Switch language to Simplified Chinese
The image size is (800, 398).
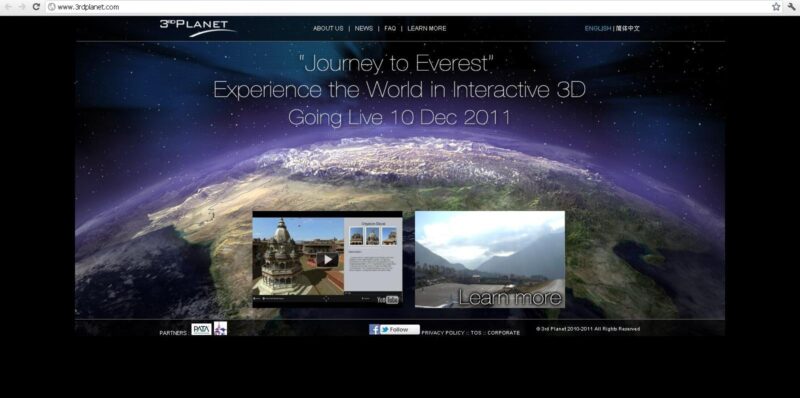tap(628, 29)
